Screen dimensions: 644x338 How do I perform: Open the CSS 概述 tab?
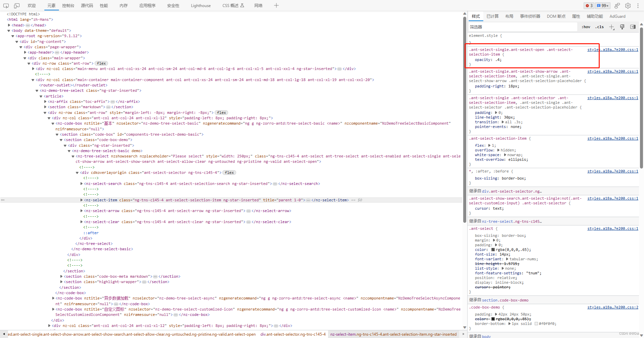coord(233,6)
